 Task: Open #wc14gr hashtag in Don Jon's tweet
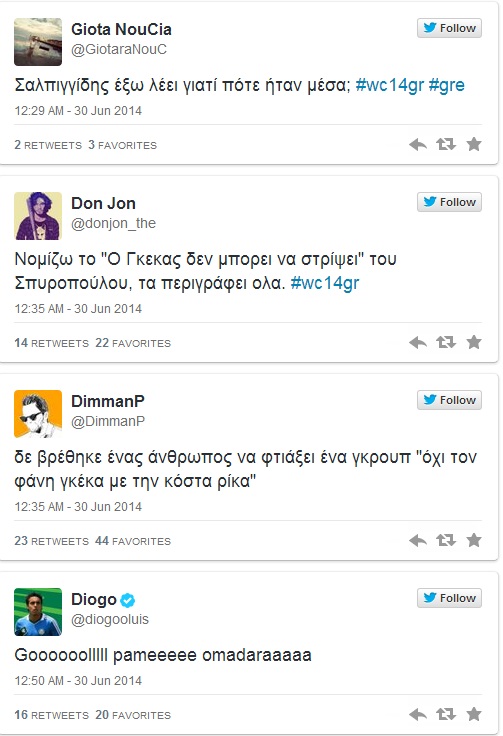click(325, 283)
